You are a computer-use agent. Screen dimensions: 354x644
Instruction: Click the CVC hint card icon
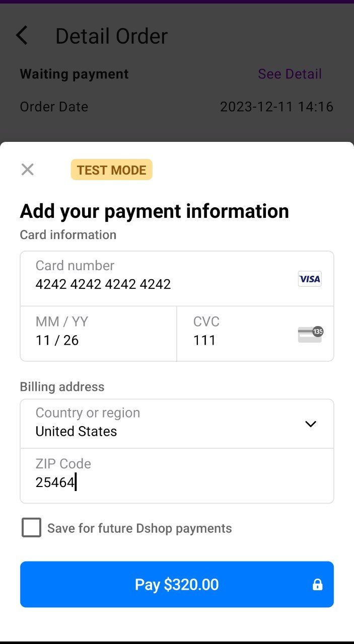pos(310,334)
